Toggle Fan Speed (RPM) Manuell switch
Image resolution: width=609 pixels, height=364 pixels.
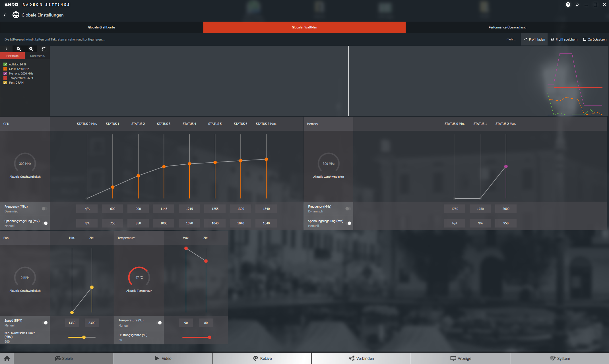tap(45, 323)
